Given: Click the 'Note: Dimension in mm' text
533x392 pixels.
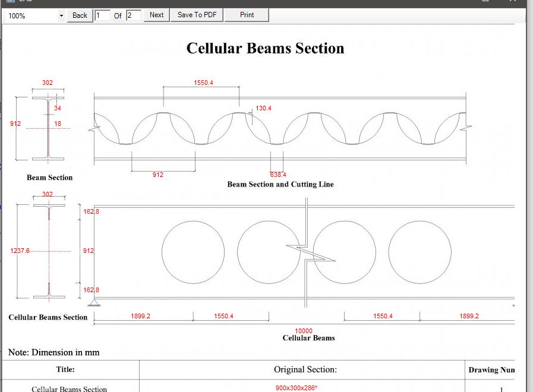Looking at the screenshot, I should click(54, 352).
